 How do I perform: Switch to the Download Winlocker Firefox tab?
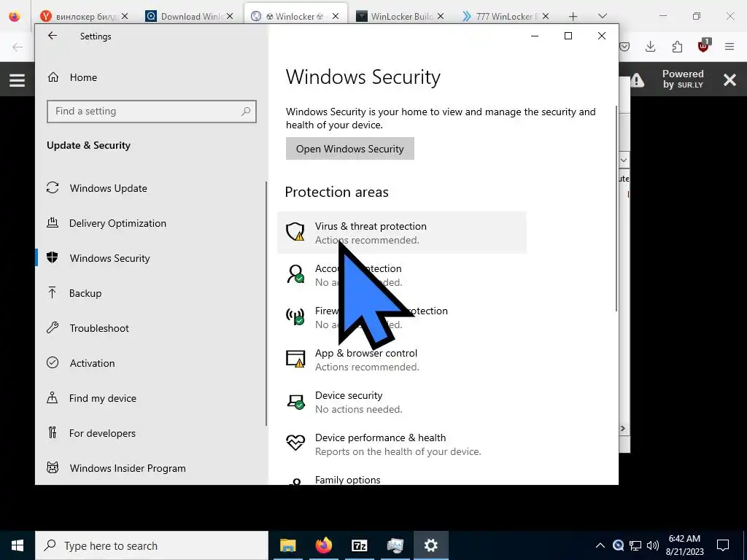click(190, 16)
